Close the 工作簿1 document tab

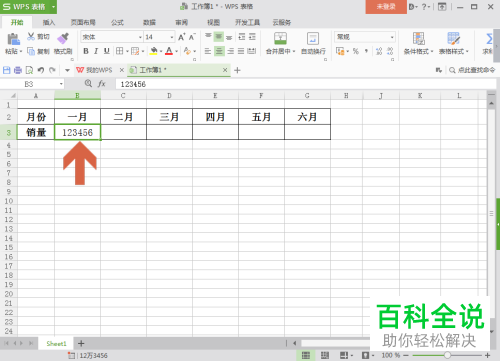click(225, 70)
